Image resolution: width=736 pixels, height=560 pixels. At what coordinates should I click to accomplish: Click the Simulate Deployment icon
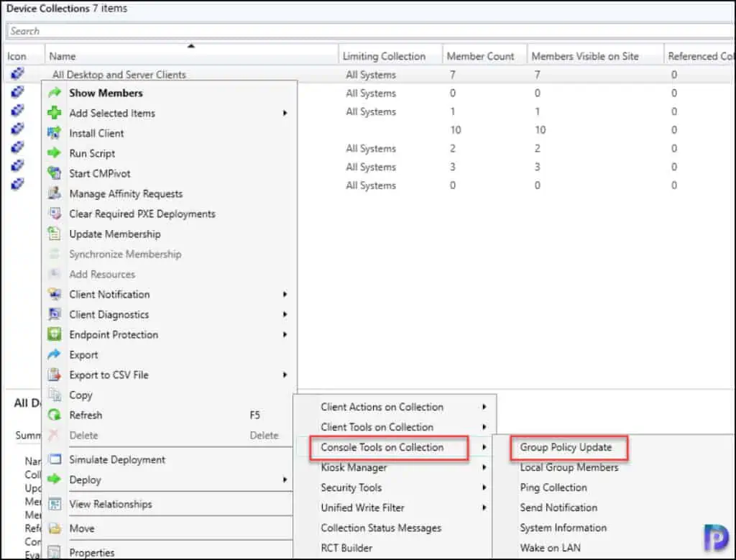click(55, 459)
